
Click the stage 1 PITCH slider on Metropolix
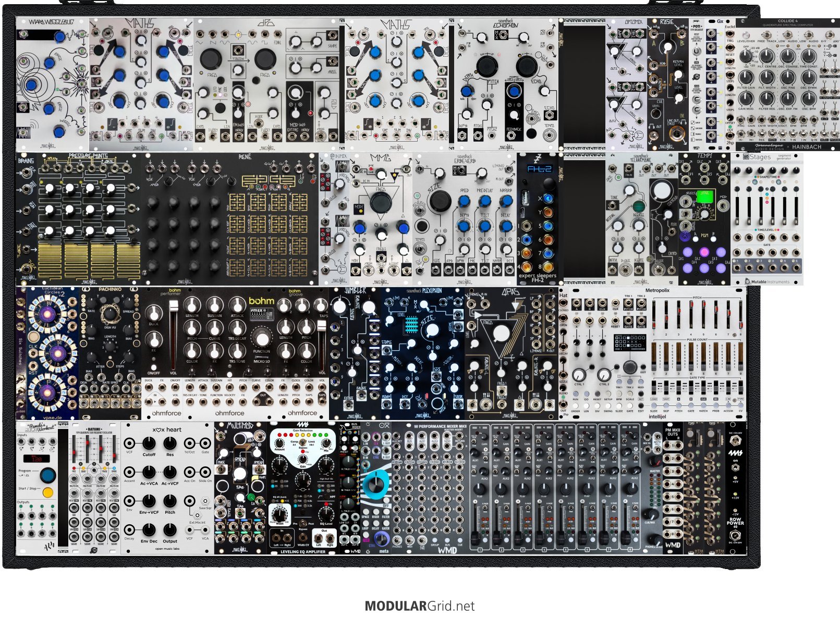point(654,315)
